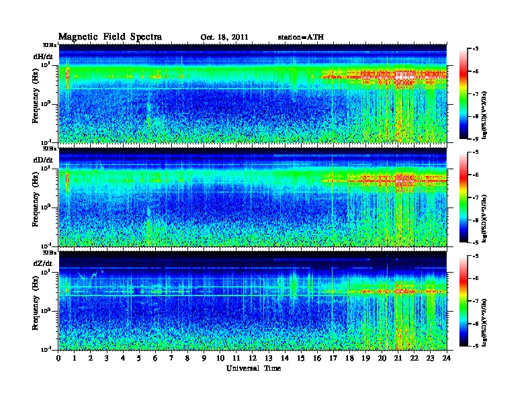Click the date "Oct. 18, 2011"
The width and height of the screenshot is (532, 411).
pos(224,38)
